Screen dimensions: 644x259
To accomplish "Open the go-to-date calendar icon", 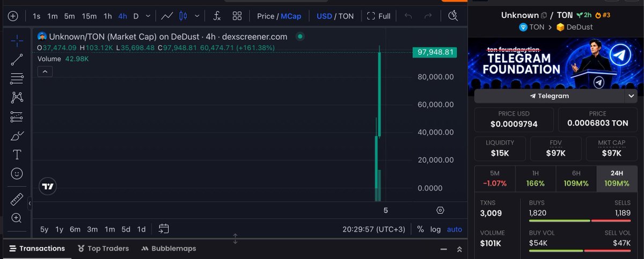I will coord(164,229).
